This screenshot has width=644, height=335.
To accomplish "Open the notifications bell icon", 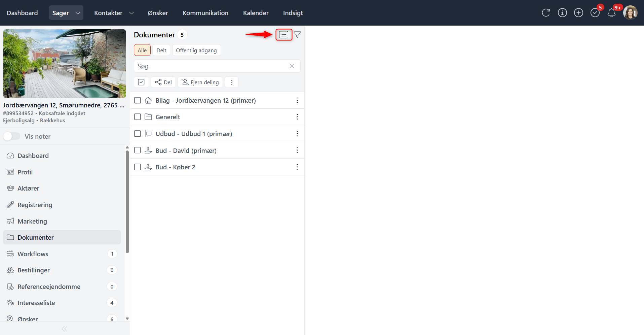I will pos(611,13).
